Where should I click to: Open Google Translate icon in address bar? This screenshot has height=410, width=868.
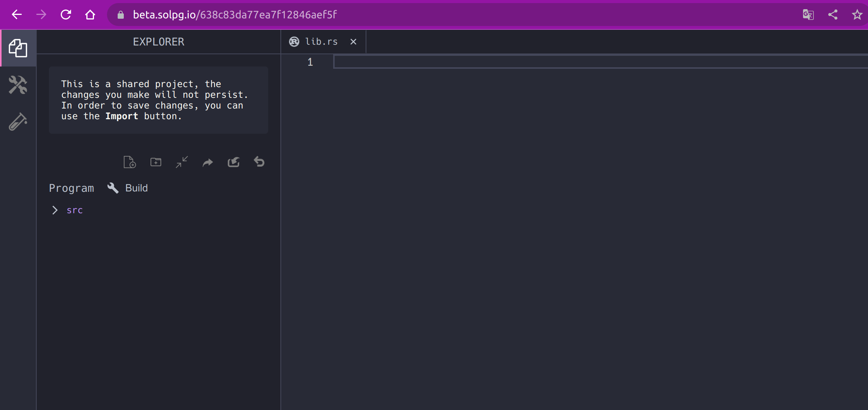click(808, 15)
